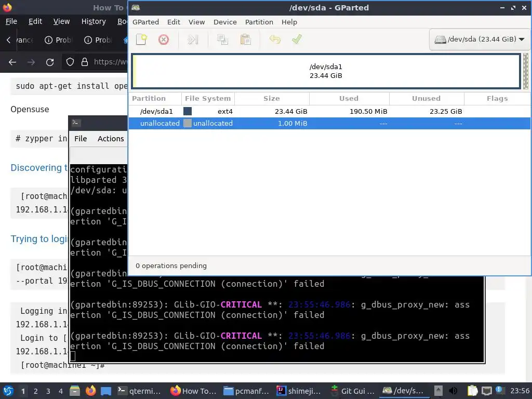Screen dimensions: 532x399
Task: Open the Trying to login link on page
Action: [39, 239]
